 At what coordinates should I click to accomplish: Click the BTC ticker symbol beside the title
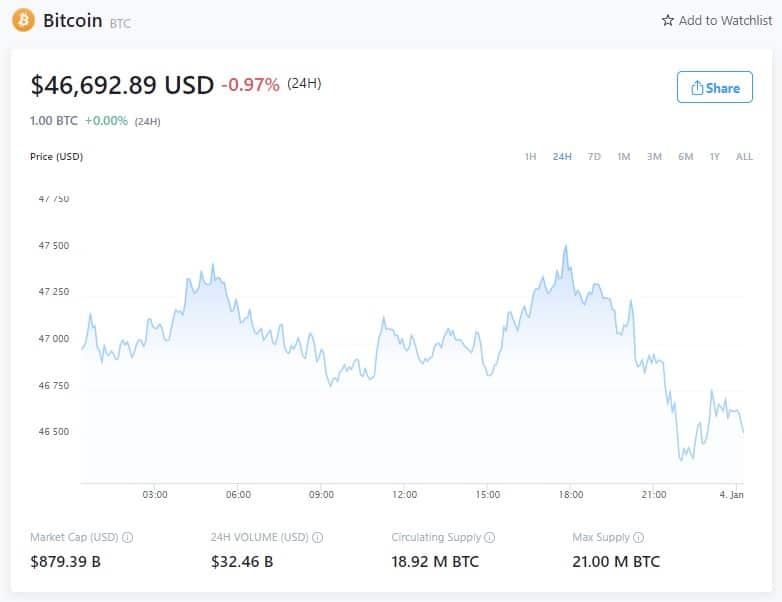point(120,23)
